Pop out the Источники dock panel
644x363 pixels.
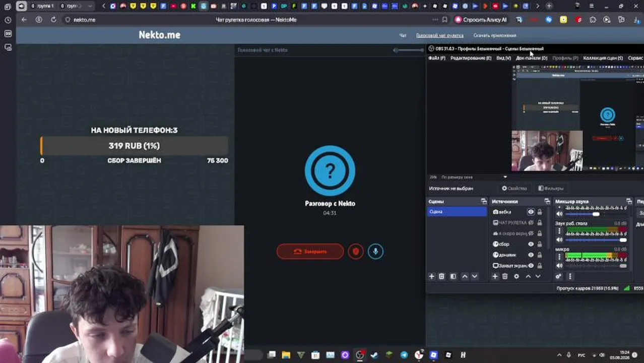tap(547, 201)
